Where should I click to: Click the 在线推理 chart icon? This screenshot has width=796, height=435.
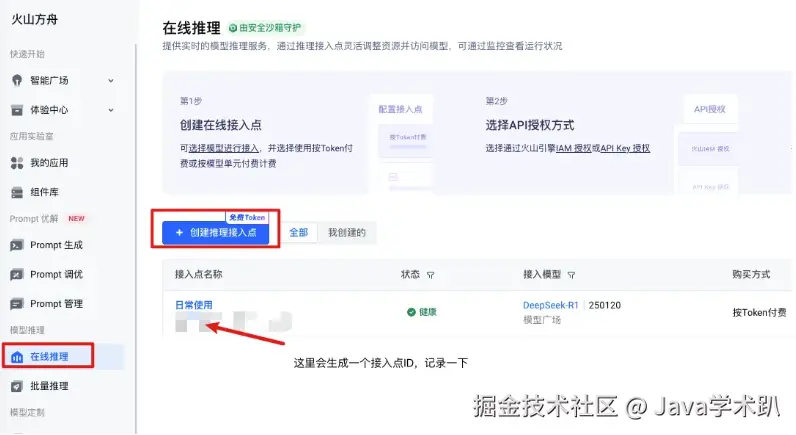tap(17, 357)
